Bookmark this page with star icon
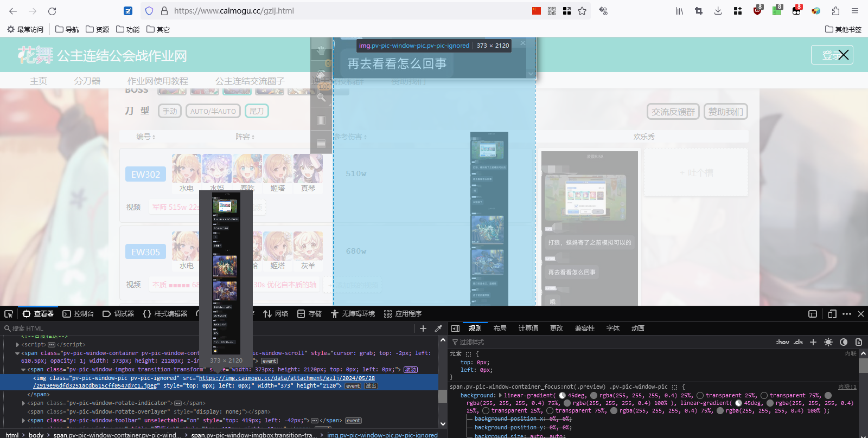The image size is (868, 438). 582,11
